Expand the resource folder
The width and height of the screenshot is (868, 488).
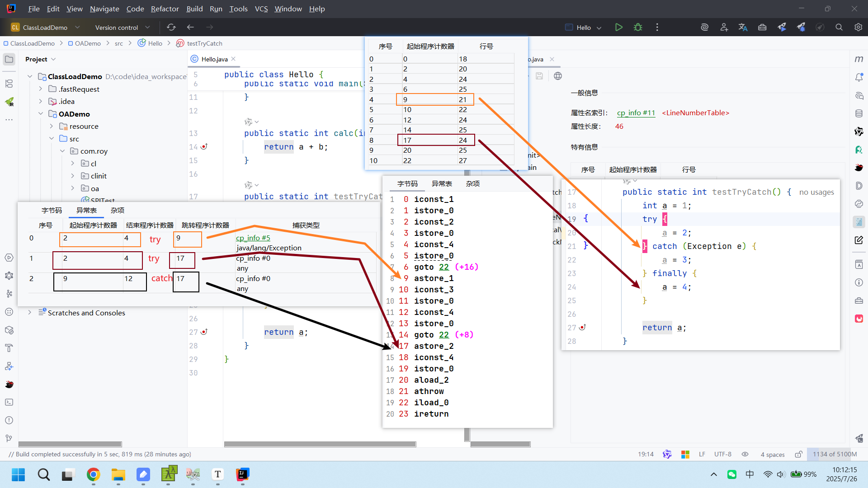[x=51, y=126]
